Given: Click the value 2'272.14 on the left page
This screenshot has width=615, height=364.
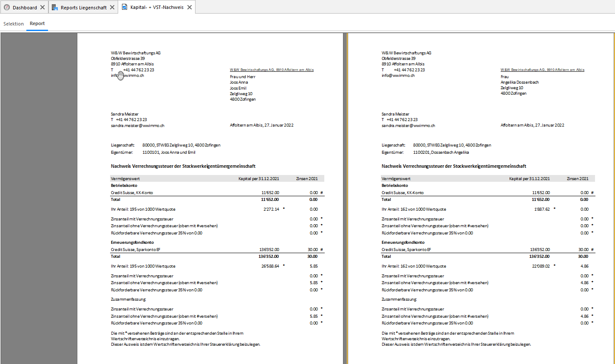Looking at the screenshot, I should [270, 209].
